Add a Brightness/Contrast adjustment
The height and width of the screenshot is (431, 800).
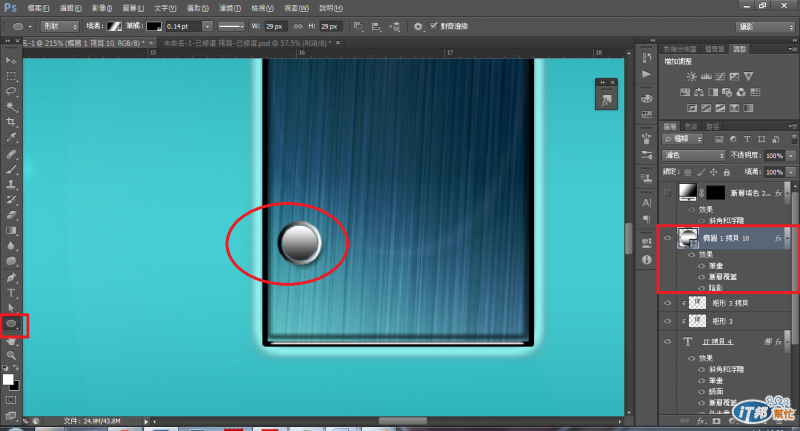pyautogui.click(x=691, y=77)
